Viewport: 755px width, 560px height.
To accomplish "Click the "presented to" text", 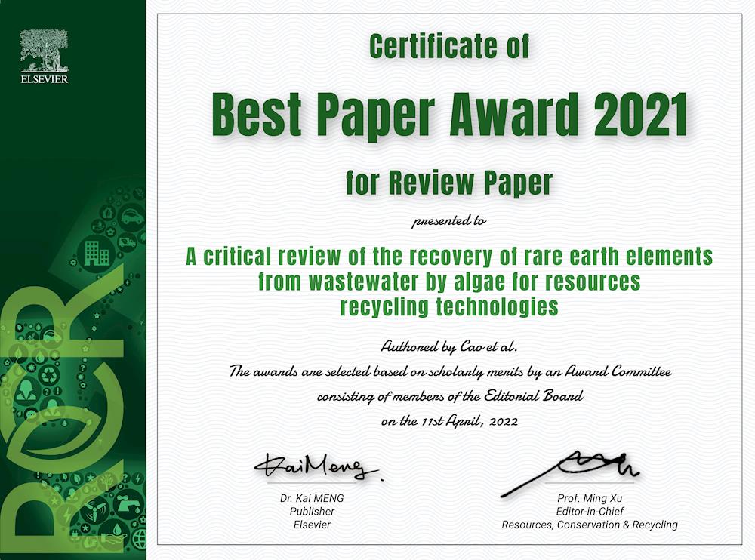I will tap(449, 222).
